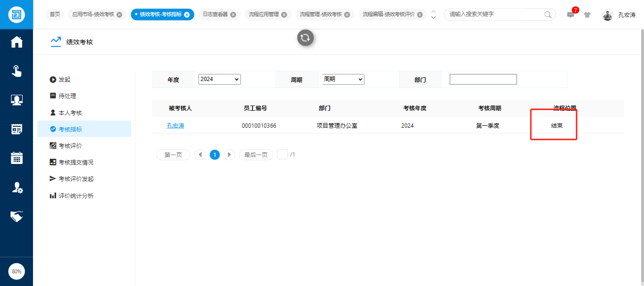Click the 最后一页 button
Screen dimensions: 644x286
coord(256,155)
